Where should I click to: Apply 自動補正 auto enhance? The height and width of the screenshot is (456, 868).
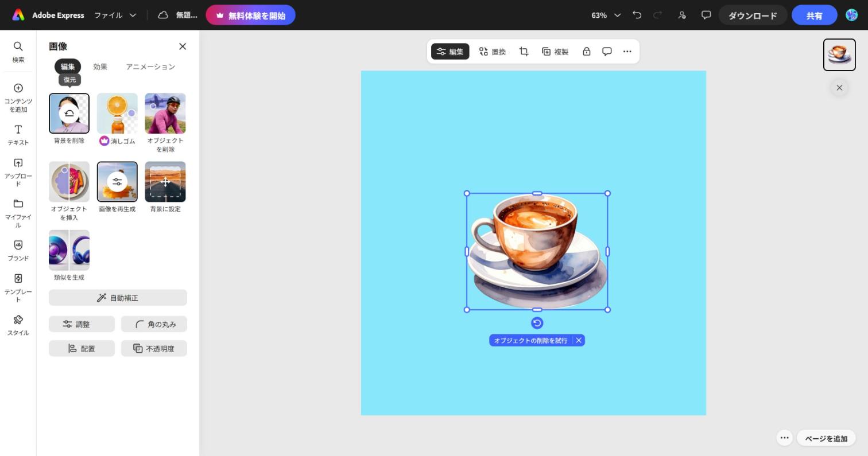[x=118, y=298]
